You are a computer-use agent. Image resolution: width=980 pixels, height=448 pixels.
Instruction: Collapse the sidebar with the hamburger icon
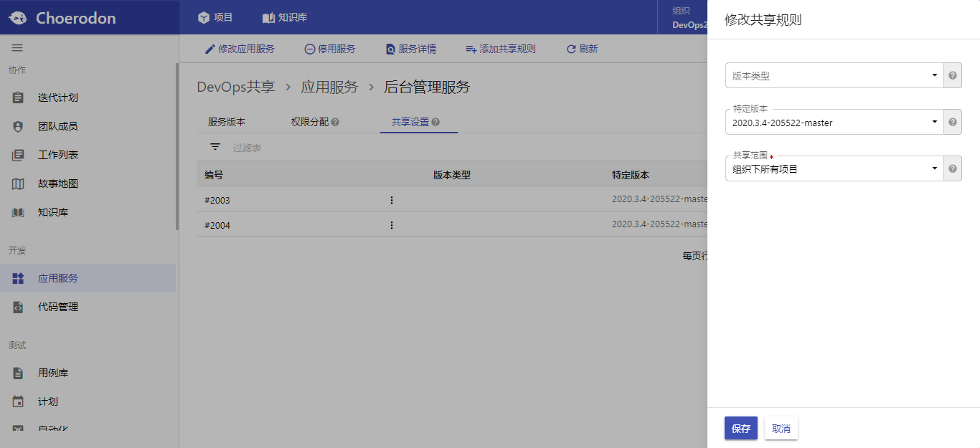tap(17, 47)
